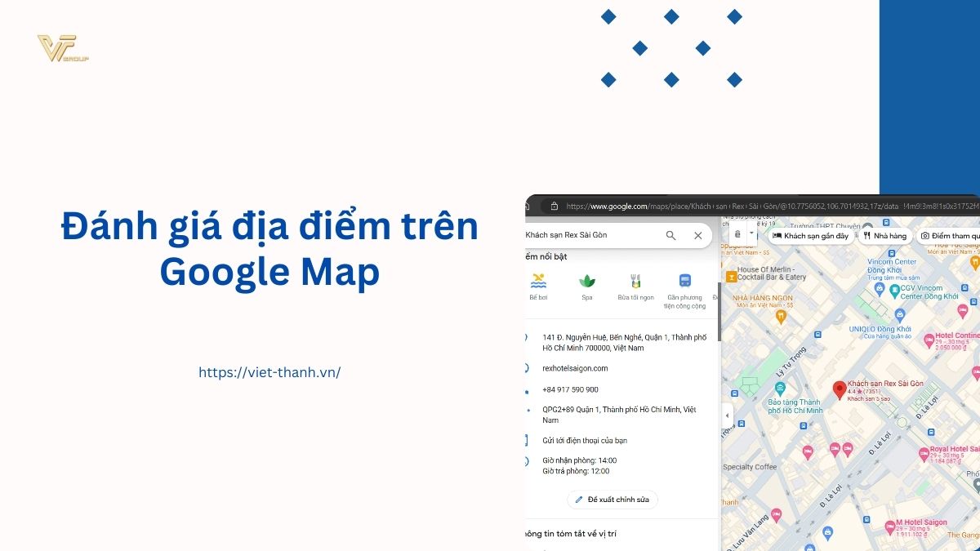Click the search magnifier icon in Maps
980x551 pixels.
pos(670,235)
